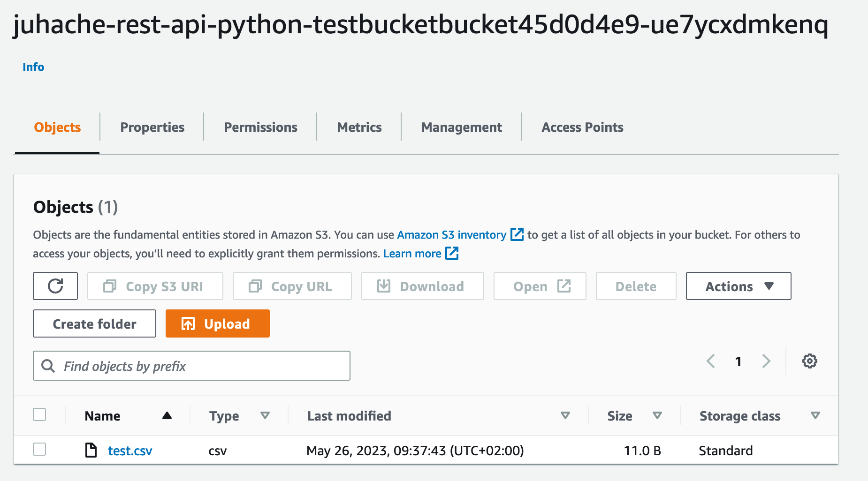The height and width of the screenshot is (481, 868).
Task: Click the Storage class column header
Action: point(740,416)
